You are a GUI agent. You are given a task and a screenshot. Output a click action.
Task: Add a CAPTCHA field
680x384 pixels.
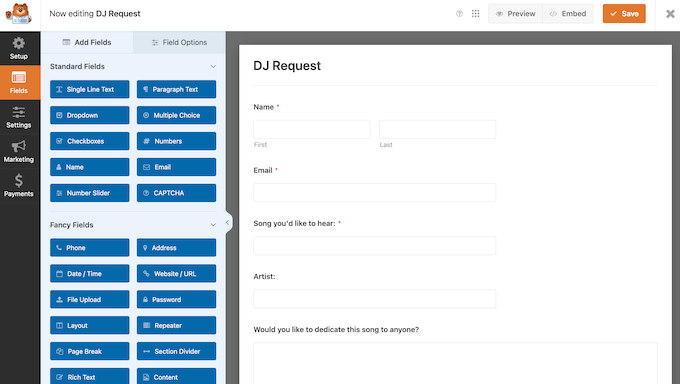tap(176, 193)
